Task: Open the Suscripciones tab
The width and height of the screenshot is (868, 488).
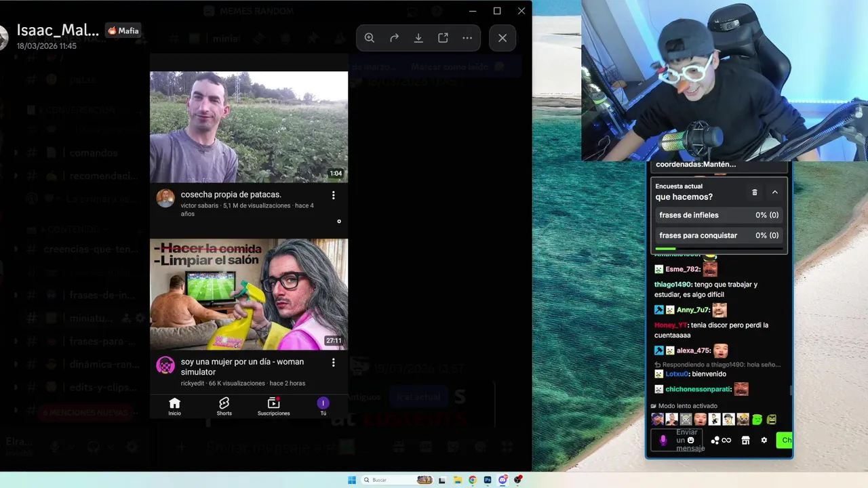Action: pyautogui.click(x=273, y=407)
